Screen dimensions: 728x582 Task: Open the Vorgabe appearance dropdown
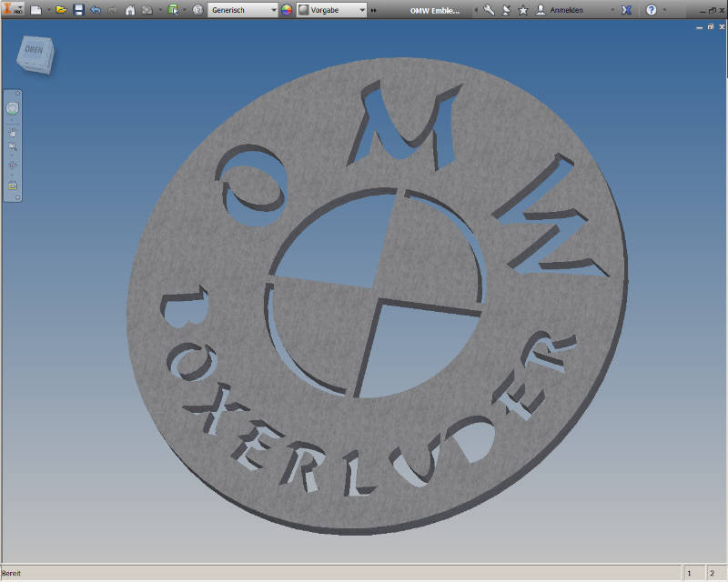[331, 10]
